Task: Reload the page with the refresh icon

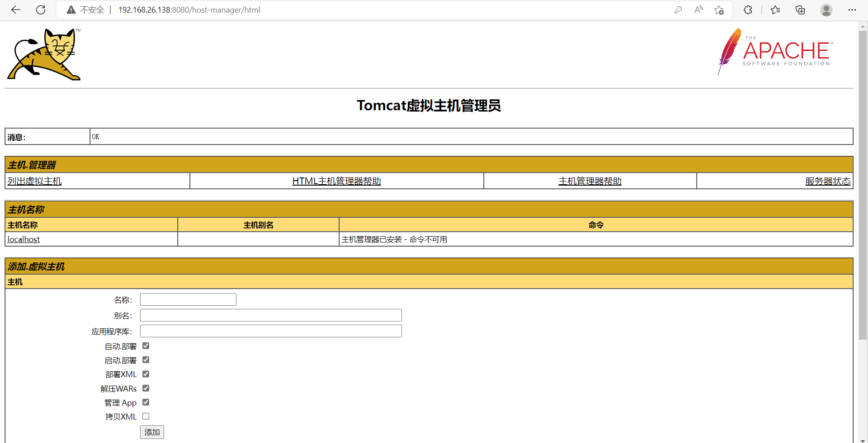Action: [x=41, y=10]
